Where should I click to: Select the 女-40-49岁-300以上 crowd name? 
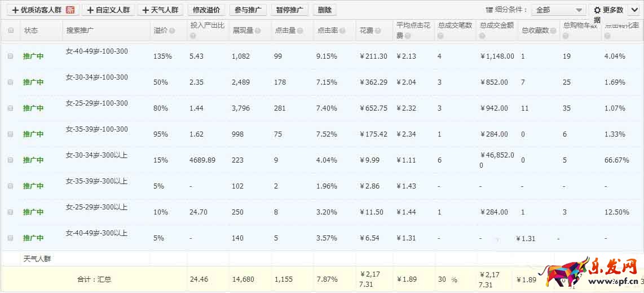pyautogui.click(x=96, y=233)
